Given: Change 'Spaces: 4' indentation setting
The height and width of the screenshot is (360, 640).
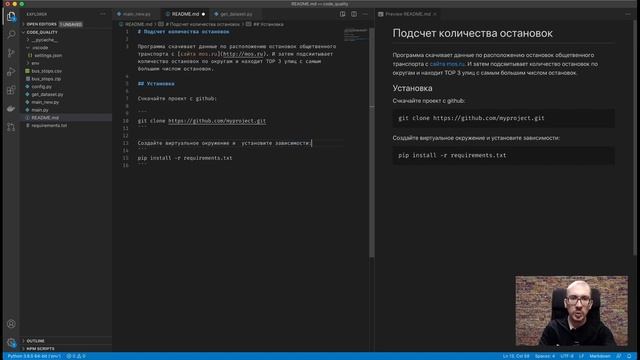Looking at the screenshot, I should pos(544,356).
